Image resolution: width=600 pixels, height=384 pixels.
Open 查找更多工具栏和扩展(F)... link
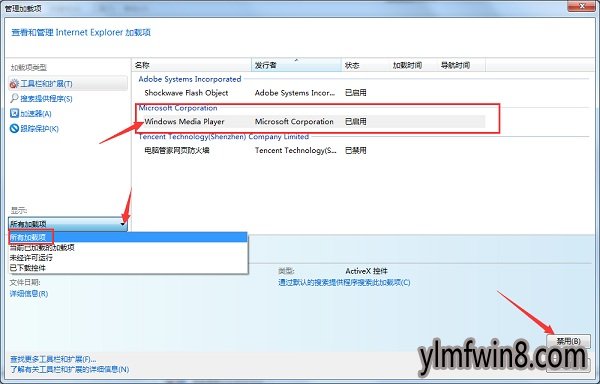tap(53, 359)
